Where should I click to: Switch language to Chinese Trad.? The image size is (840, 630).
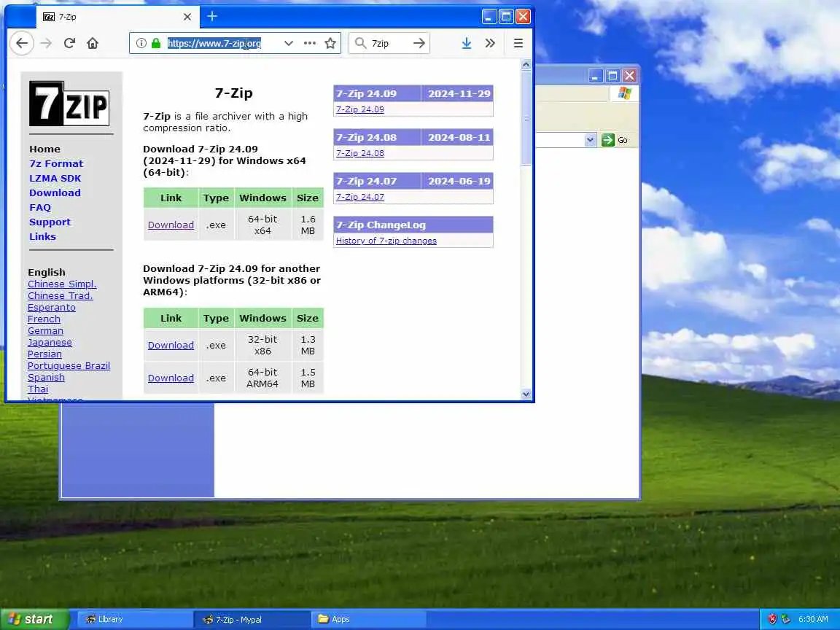tap(61, 296)
